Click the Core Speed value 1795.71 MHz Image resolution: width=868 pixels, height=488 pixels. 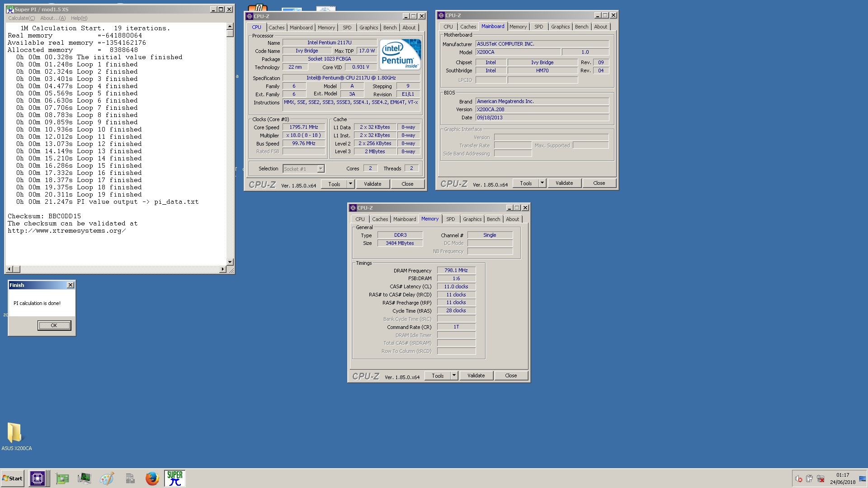point(304,127)
